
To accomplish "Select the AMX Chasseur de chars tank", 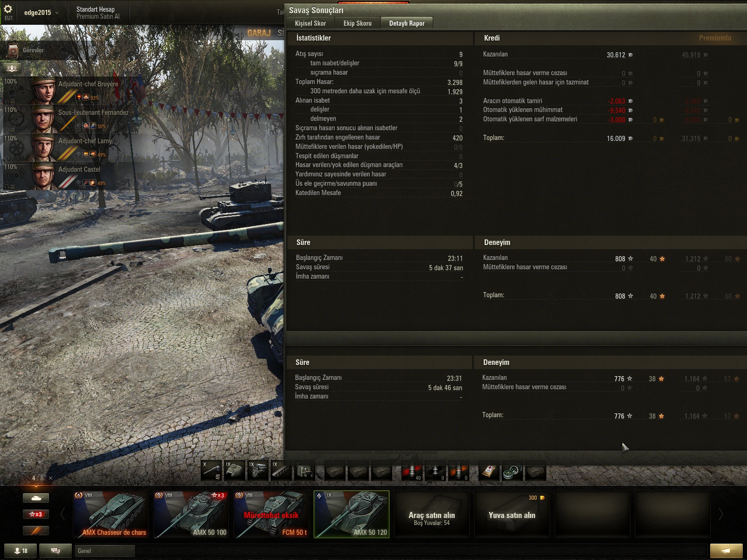I will pyautogui.click(x=111, y=514).
